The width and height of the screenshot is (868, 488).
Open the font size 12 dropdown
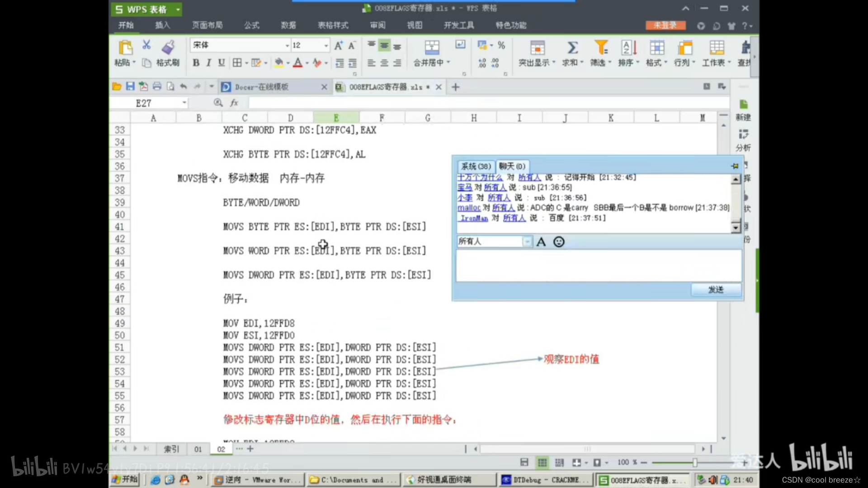(x=326, y=45)
